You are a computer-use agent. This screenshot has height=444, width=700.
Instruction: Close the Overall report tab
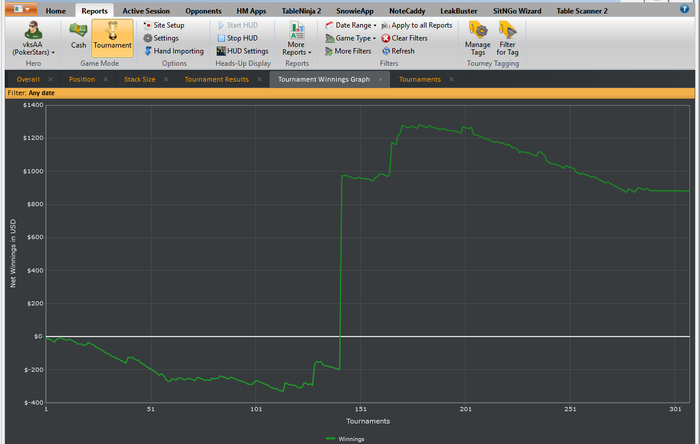click(50, 79)
